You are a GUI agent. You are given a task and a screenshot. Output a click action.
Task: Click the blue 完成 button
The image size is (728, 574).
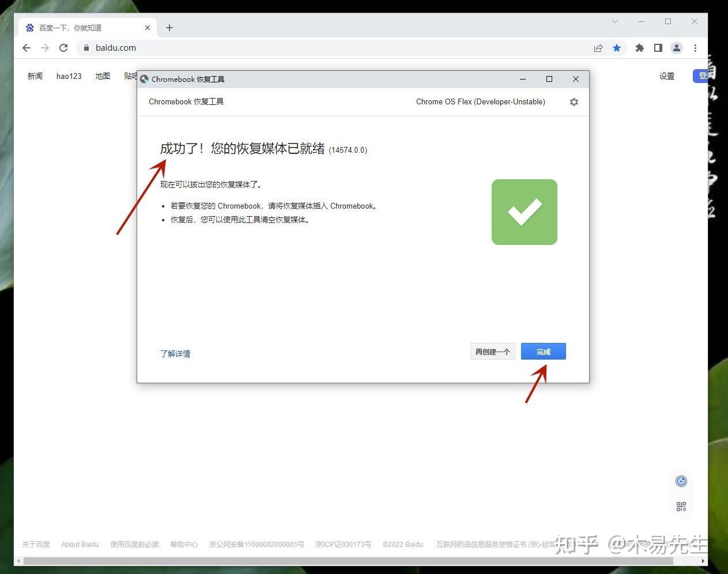click(543, 352)
